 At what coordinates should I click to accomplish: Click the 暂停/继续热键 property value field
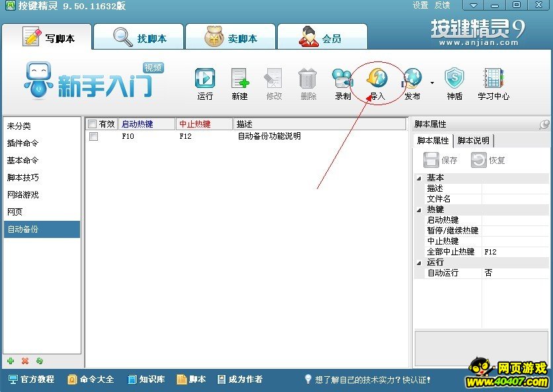pyautogui.click(x=515, y=231)
